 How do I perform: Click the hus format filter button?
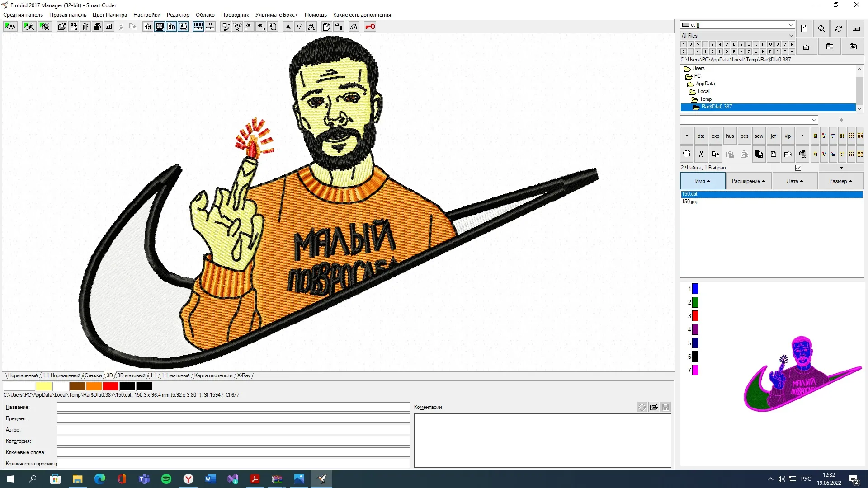click(x=730, y=136)
